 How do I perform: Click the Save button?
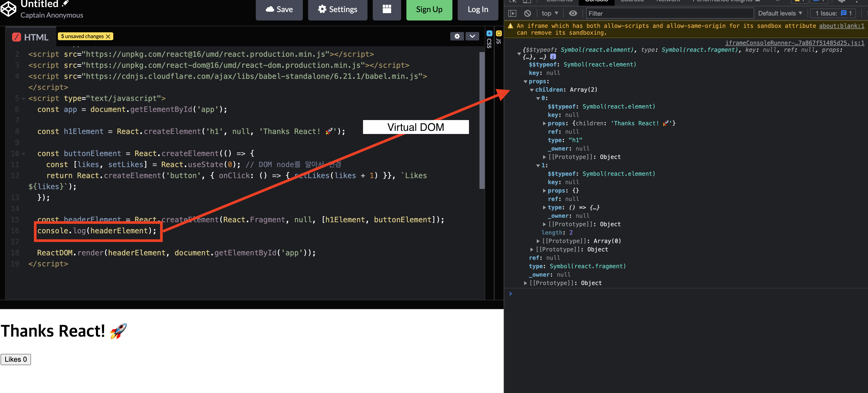pyautogui.click(x=279, y=9)
